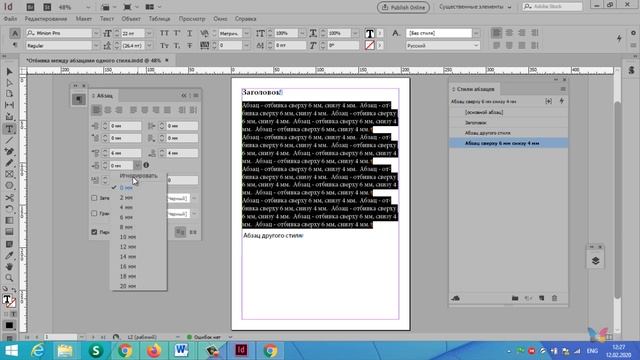Select the Gap tool
Screen dimensions: 640x360
(9, 105)
